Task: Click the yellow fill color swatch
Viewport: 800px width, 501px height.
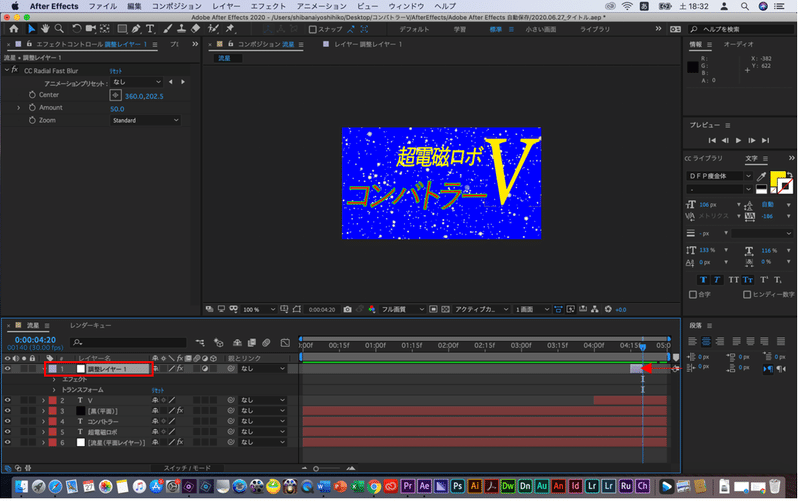Action: (777, 179)
